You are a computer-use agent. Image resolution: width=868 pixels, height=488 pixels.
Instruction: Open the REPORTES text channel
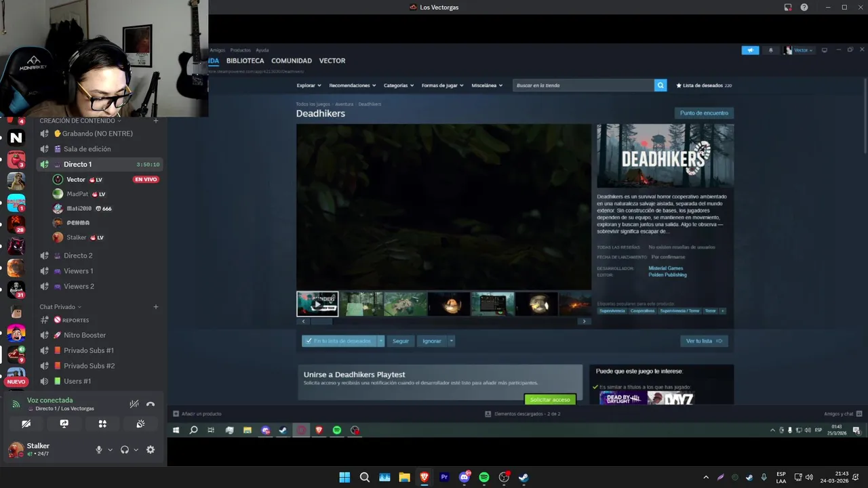[x=100, y=320]
